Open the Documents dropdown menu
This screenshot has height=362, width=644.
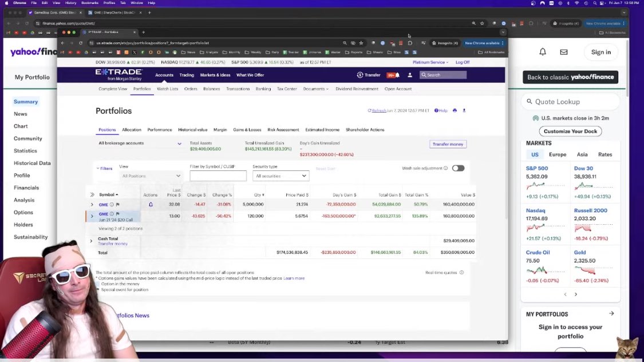point(315,89)
